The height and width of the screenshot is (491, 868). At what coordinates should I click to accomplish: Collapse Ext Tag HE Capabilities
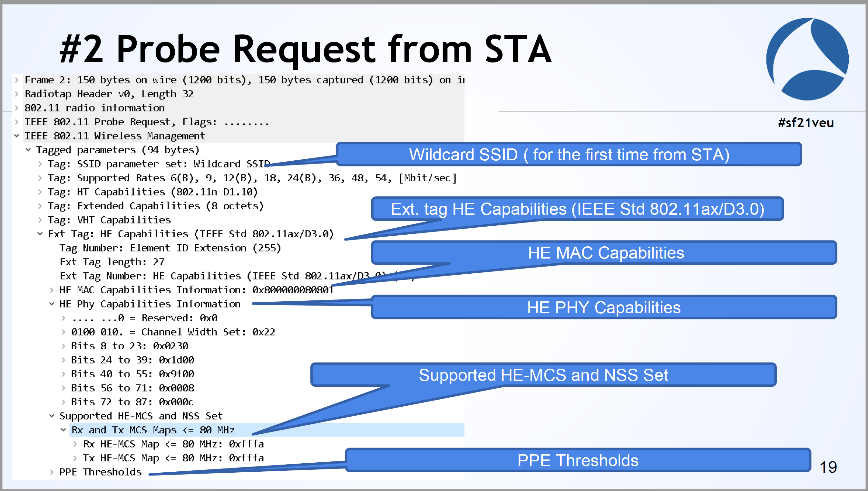pos(40,234)
